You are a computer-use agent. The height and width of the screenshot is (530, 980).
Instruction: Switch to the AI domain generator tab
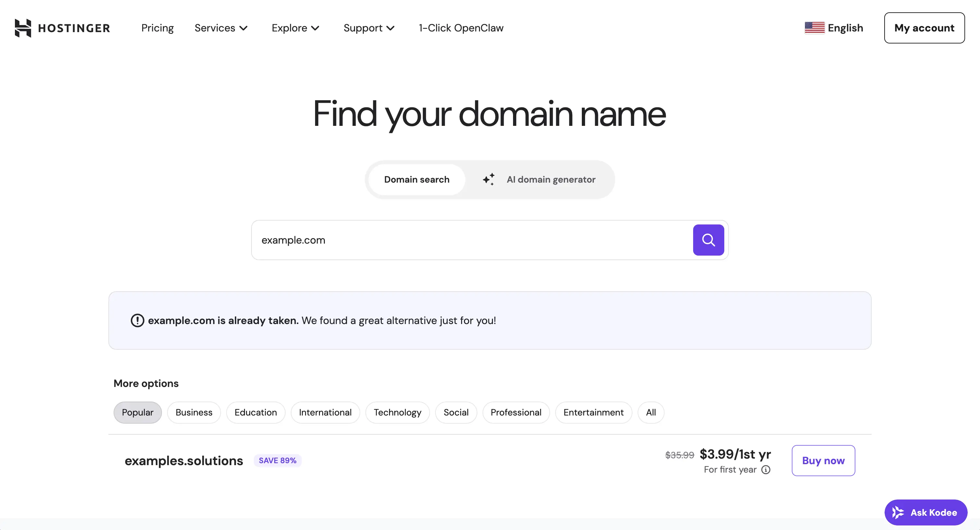pos(550,179)
